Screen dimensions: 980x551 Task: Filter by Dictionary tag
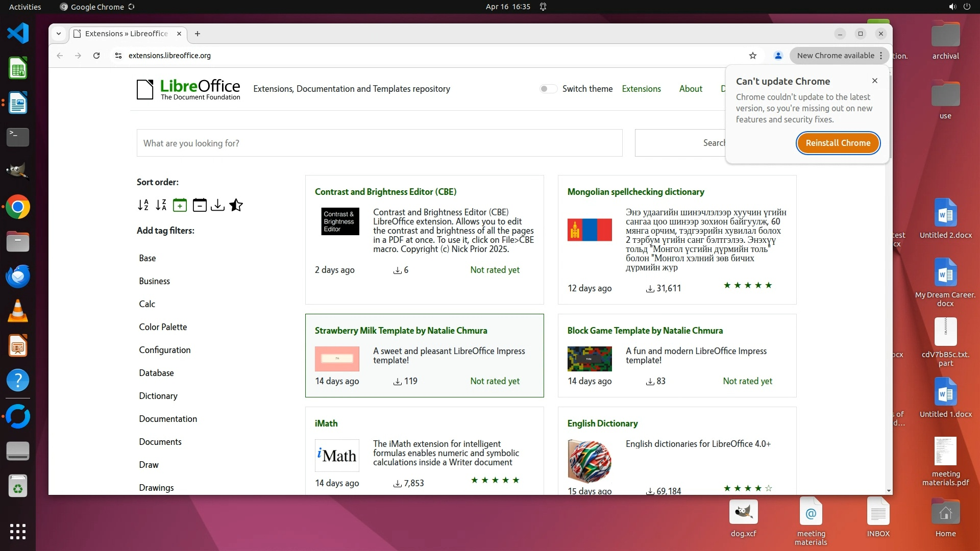coord(158,396)
